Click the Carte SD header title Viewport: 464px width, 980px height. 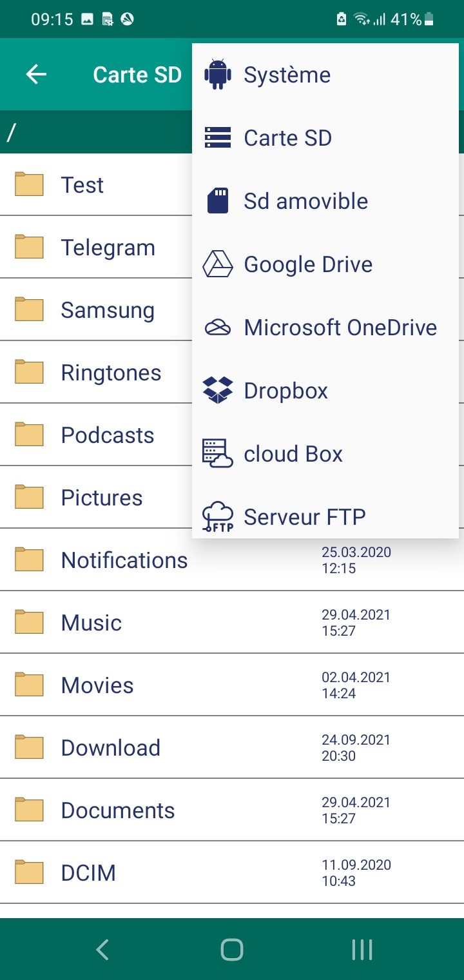pyautogui.click(x=137, y=75)
